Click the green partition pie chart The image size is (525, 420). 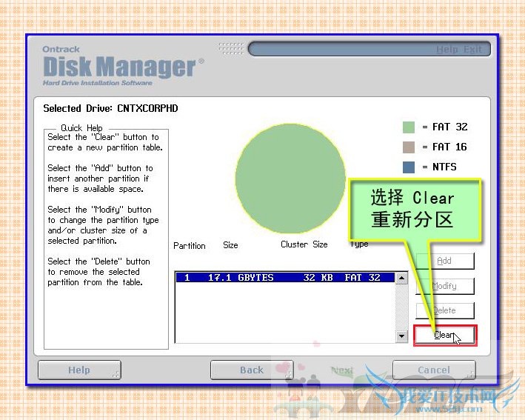click(290, 179)
